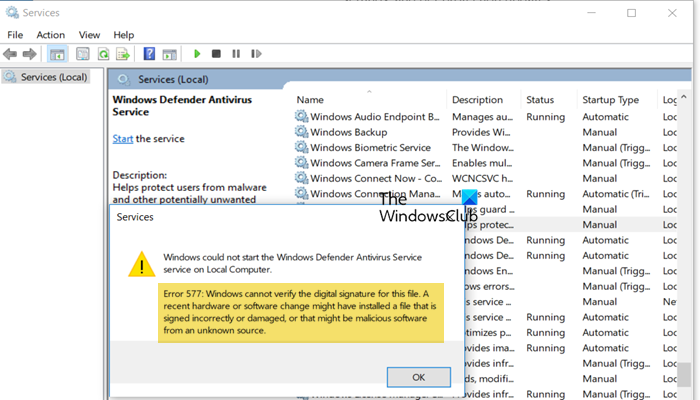Click the Back arrow toolbar icon

click(x=10, y=54)
